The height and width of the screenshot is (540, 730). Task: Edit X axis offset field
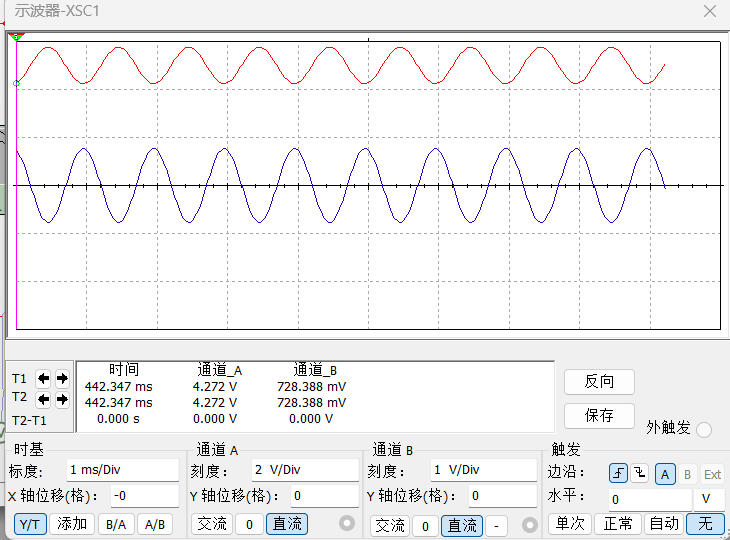tap(145, 496)
